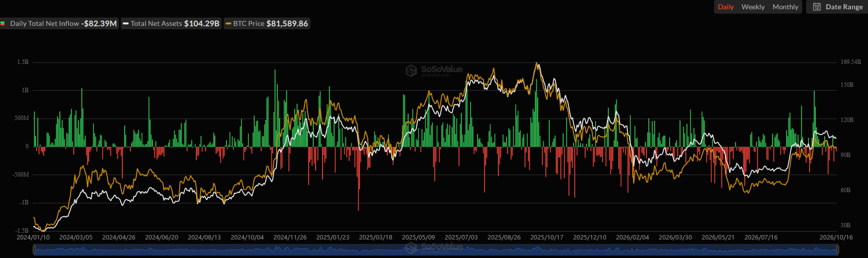Click the 2024/04/26 x-axis date label
This screenshot has height=258, width=868.
point(119,238)
